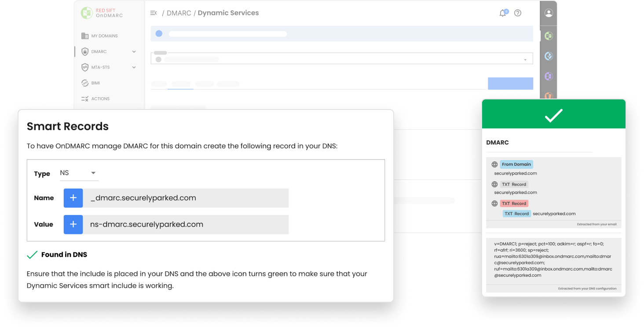This screenshot has height=329, width=644.
Task: Collapse the sidebar with the menu toggle icon
Action: pyautogui.click(x=154, y=13)
